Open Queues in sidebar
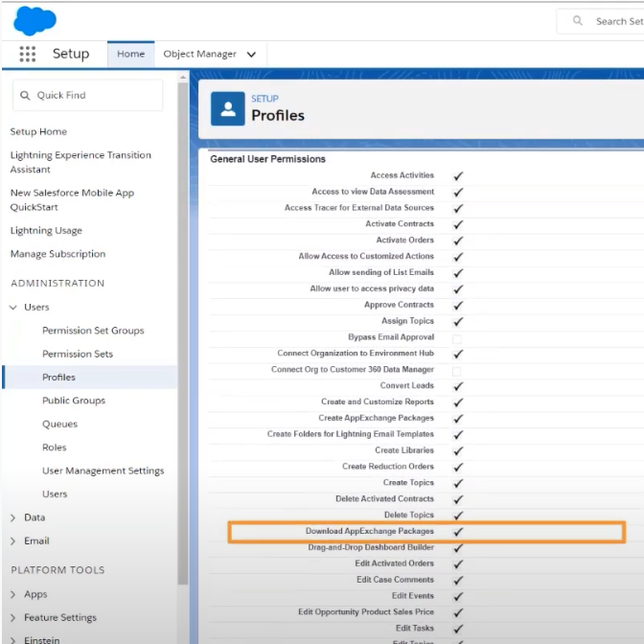 click(x=60, y=424)
